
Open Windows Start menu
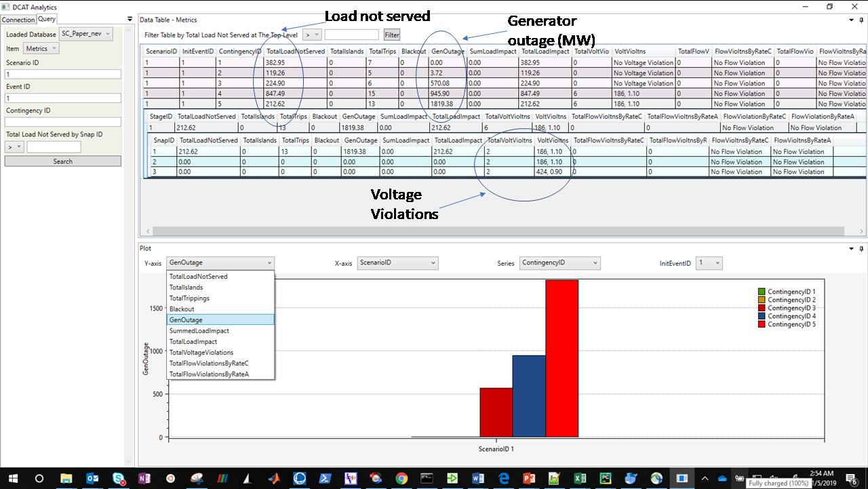[13, 478]
